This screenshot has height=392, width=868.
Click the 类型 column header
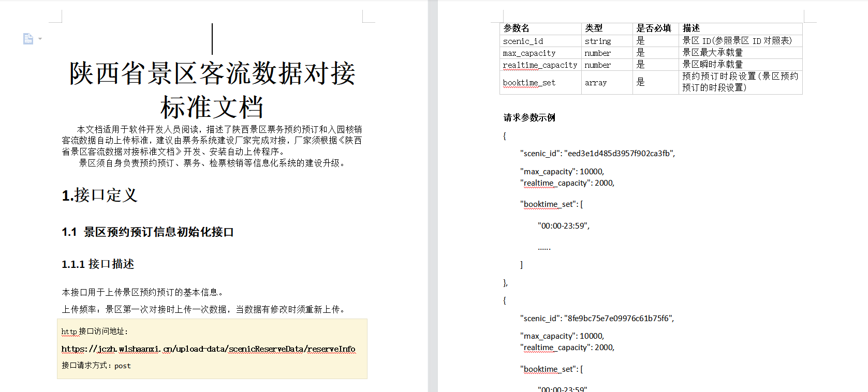point(594,28)
